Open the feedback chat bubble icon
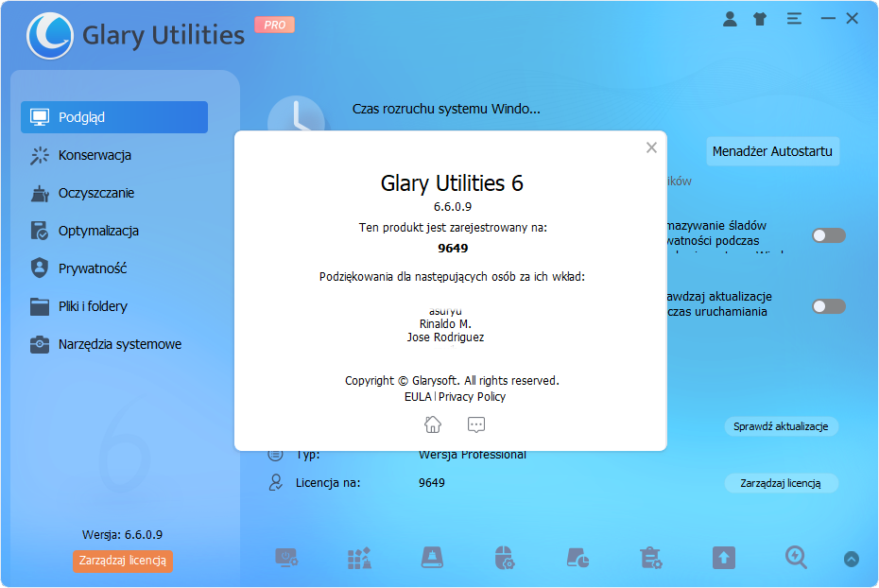 pyautogui.click(x=476, y=424)
